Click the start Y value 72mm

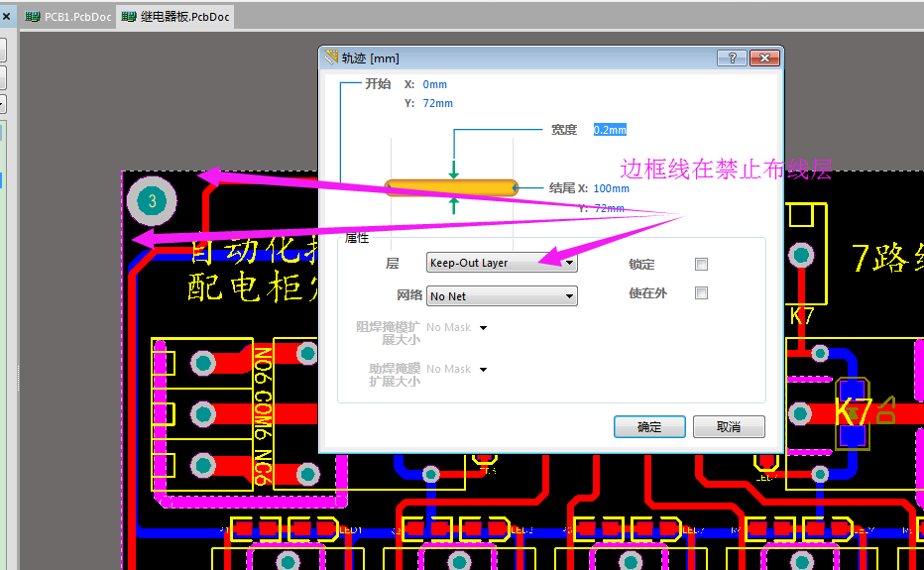(x=438, y=103)
